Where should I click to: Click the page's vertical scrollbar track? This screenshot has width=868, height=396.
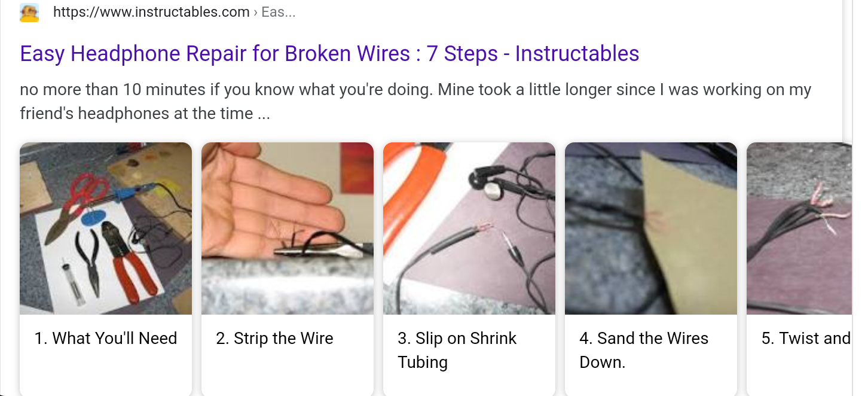[x=861, y=198]
